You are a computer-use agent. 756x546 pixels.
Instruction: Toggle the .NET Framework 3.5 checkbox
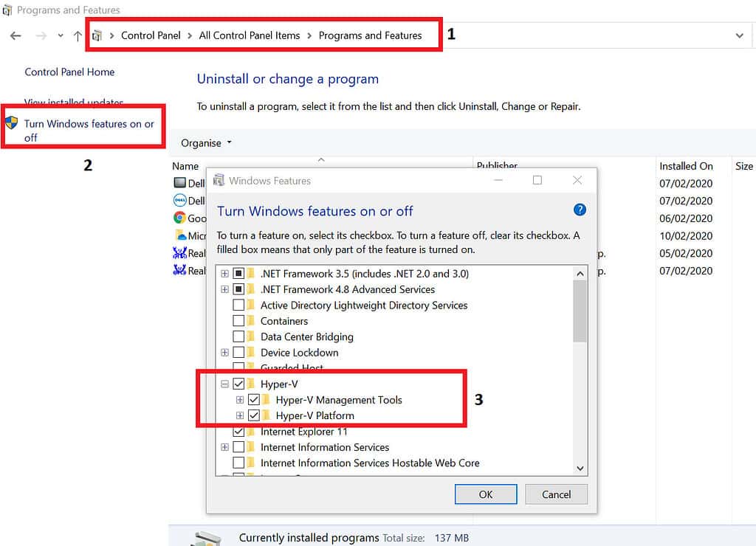tap(238, 274)
